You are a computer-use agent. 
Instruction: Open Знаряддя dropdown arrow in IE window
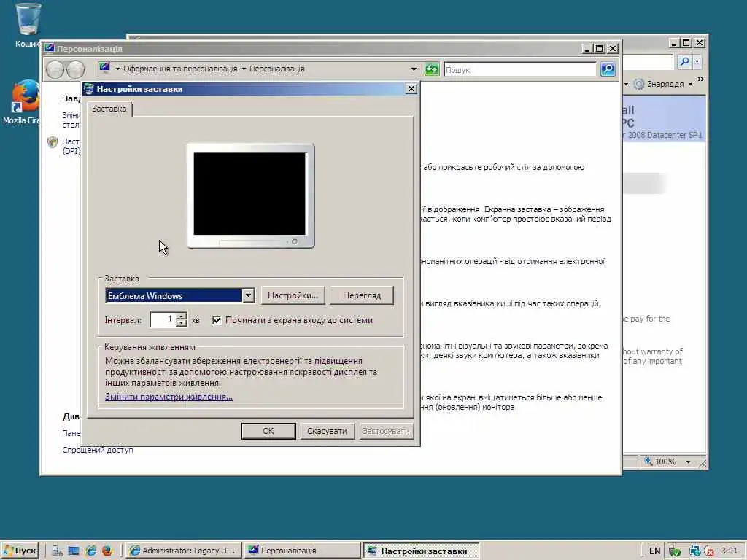[690, 85]
